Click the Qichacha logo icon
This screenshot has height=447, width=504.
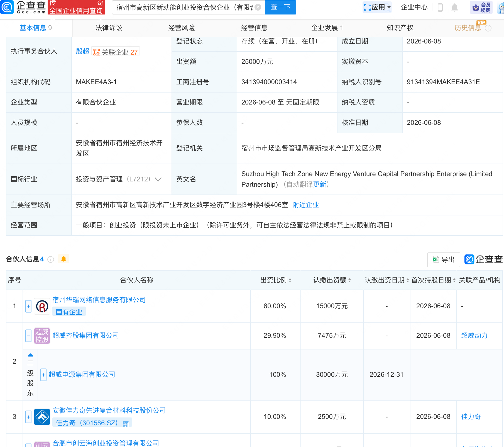click(7, 7)
